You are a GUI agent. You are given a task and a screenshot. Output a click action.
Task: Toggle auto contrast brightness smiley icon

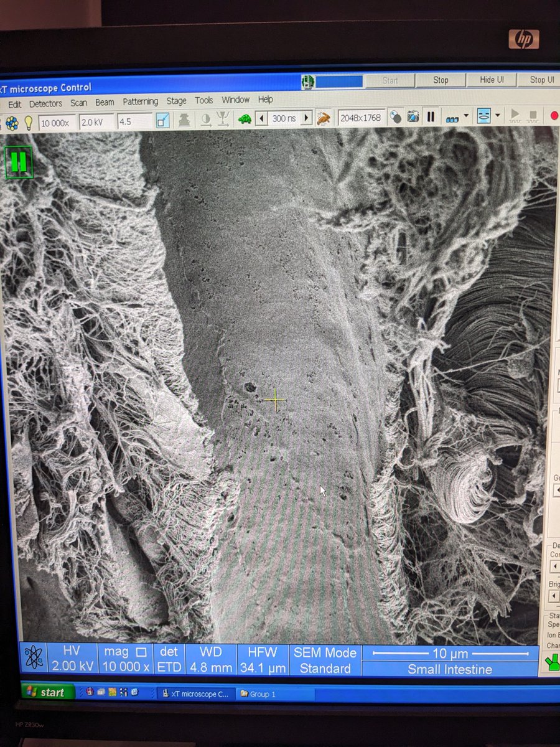tap(483, 117)
